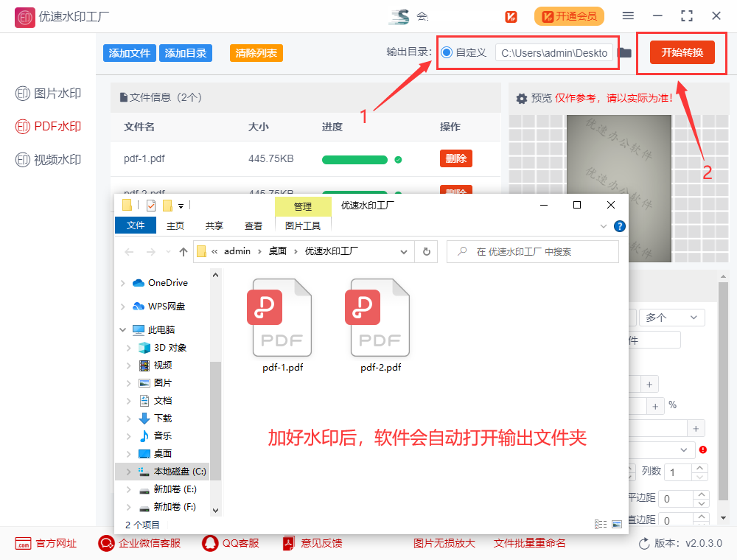Select 图片水印 in the sidebar

48,94
